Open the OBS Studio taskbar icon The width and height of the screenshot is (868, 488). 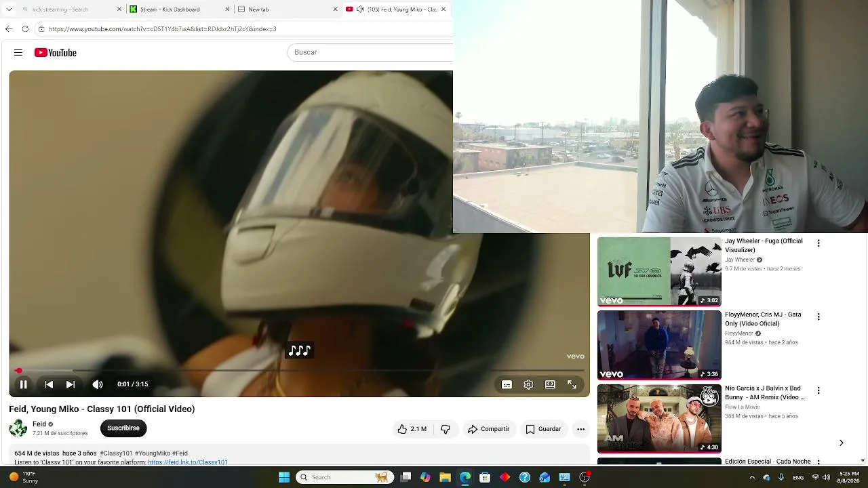tap(585, 477)
